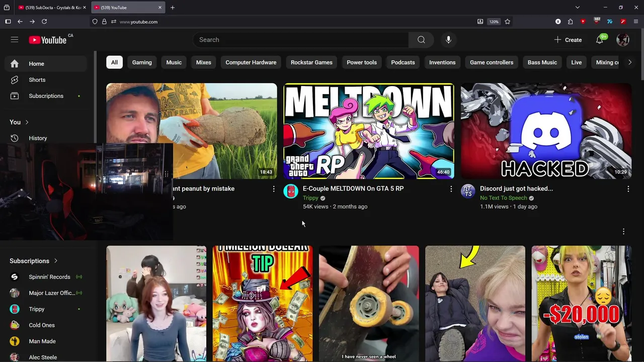Click in the YouTube search field
Image resolution: width=644 pixels, height=362 pixels.
(x=301, y=40)
